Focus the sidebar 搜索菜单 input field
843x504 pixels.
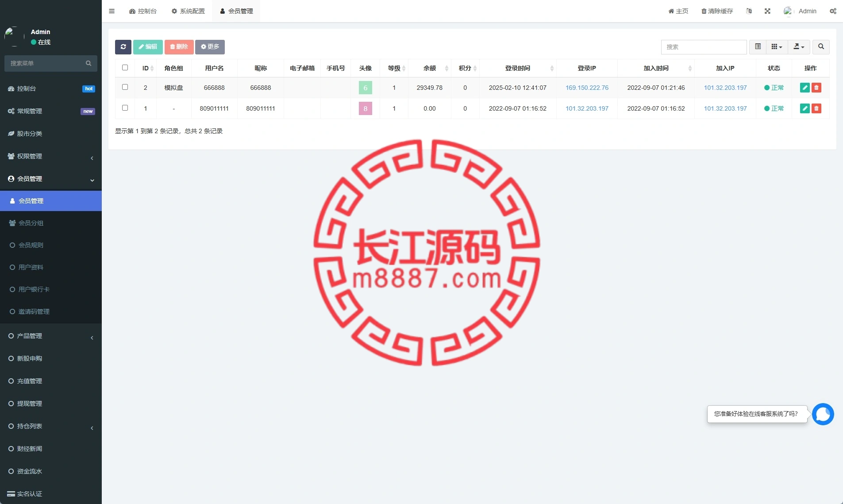coord(44,63)
